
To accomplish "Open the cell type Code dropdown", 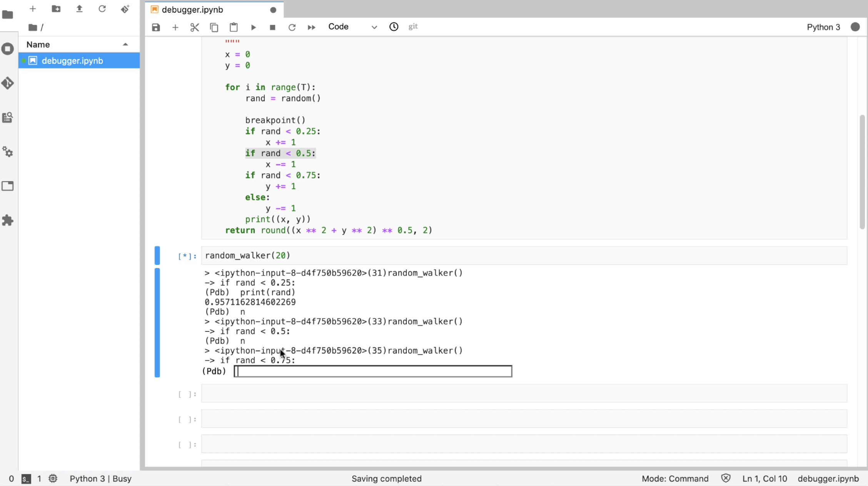I will 352,27.
